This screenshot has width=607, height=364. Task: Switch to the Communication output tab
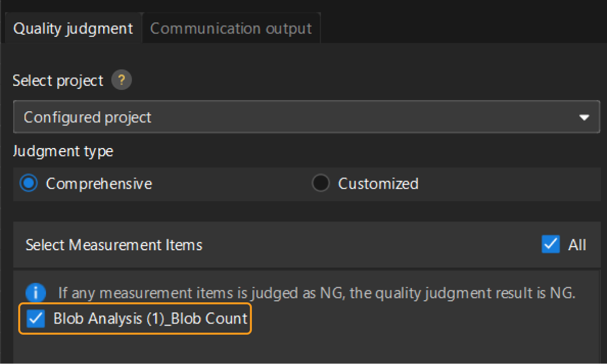click(x=231, y=28)
